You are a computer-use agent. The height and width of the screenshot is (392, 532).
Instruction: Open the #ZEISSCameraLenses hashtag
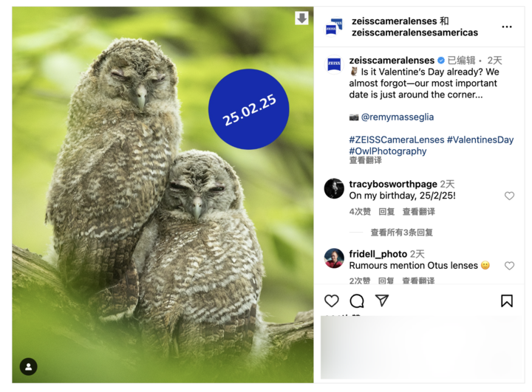coord(397,140)
